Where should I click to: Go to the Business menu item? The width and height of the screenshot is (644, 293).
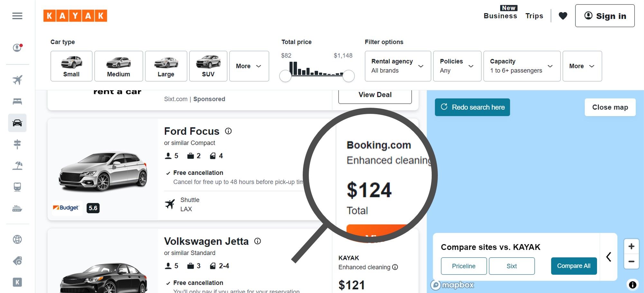pos(500,16)
